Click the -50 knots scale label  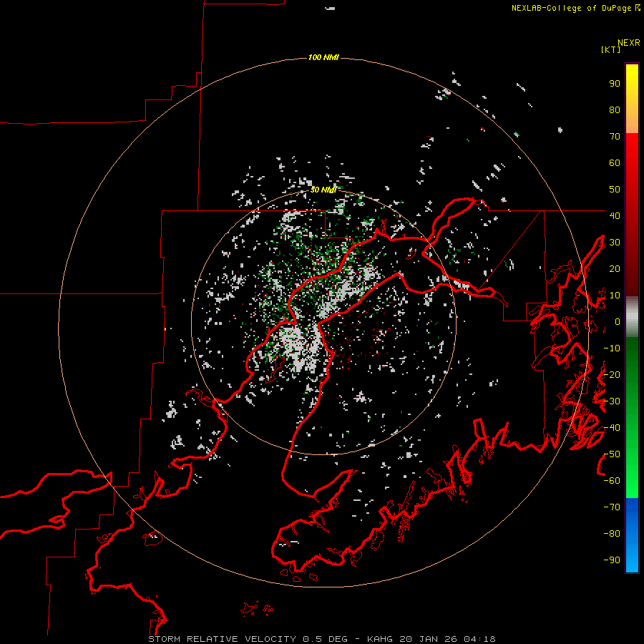tap(612, 454)
